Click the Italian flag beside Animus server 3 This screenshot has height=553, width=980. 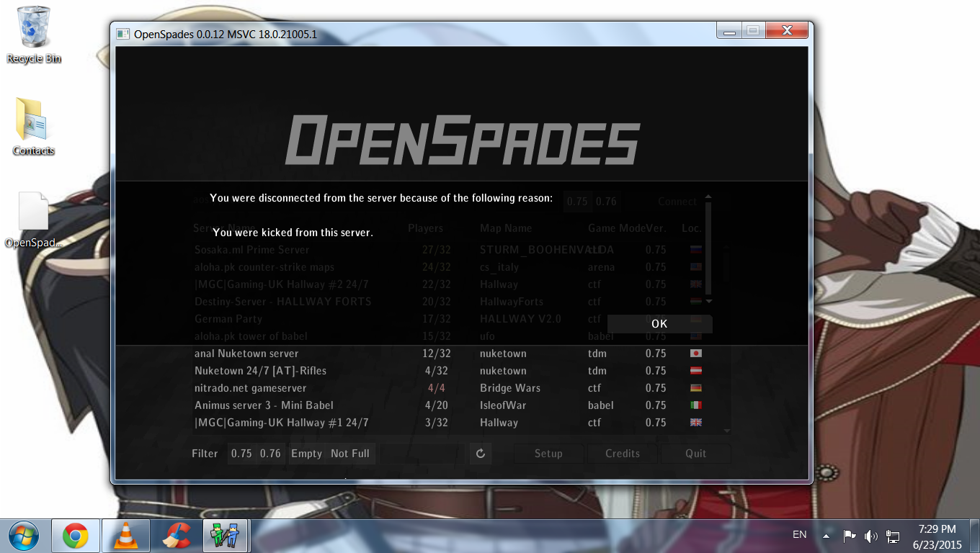tap(695, 405)
